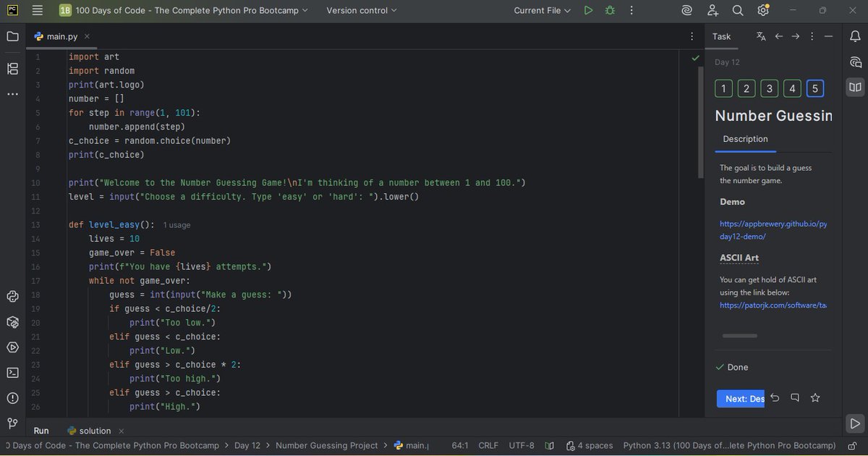Close the solution run tab

[122, 431]
